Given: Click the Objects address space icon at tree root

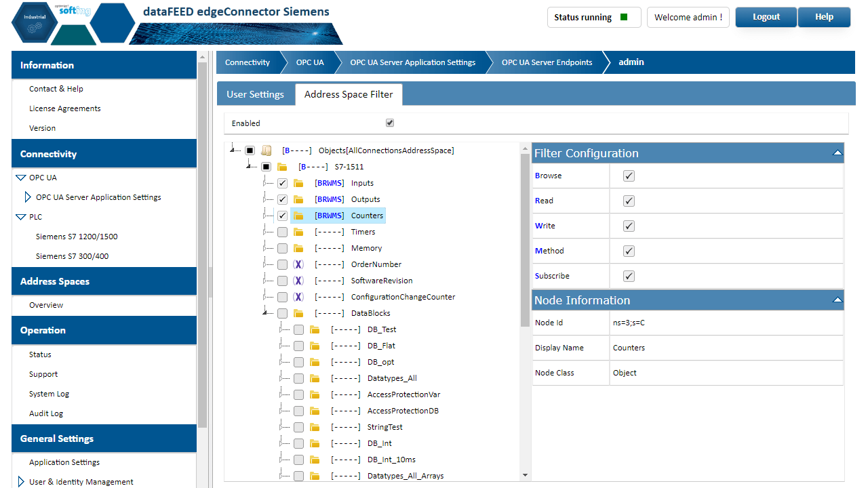Looking at the screenshot, I should (x=266, y=150).
